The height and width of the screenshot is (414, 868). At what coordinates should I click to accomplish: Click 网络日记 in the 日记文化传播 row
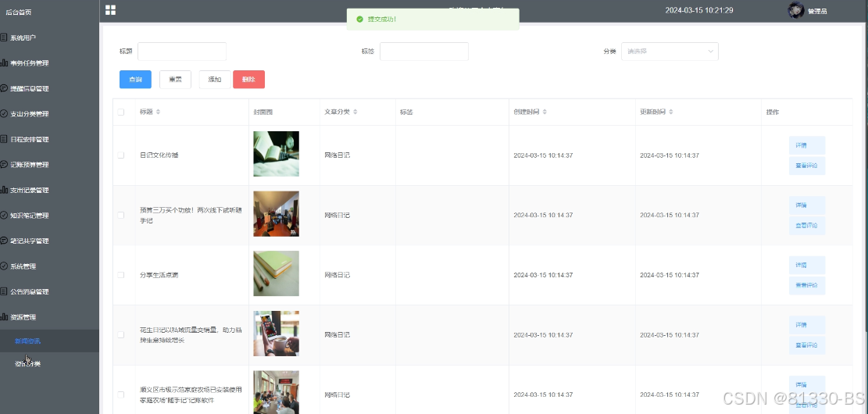[338, 155]
